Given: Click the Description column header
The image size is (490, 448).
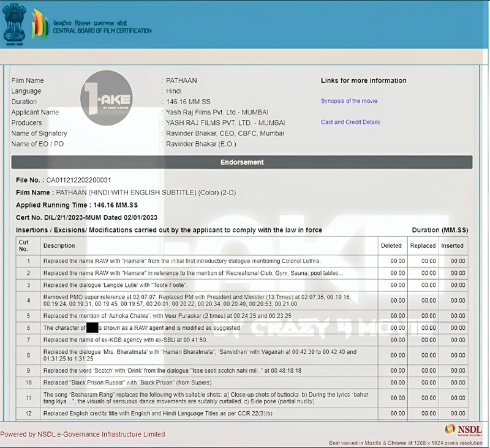Looking at the screenshot, I should [59, 245].
